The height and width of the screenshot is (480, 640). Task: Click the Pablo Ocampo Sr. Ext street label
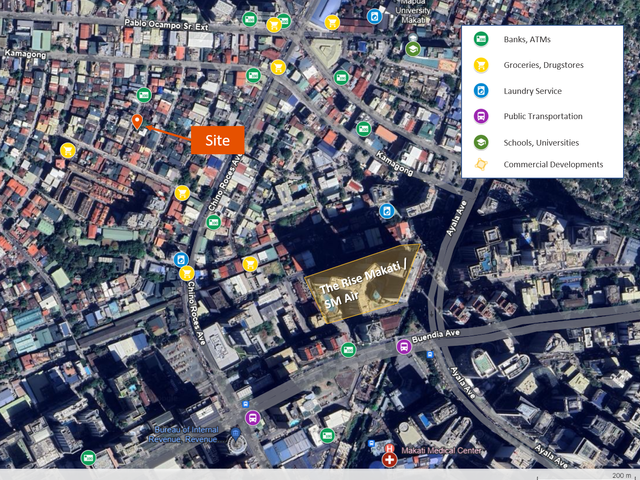click(166, 24)
